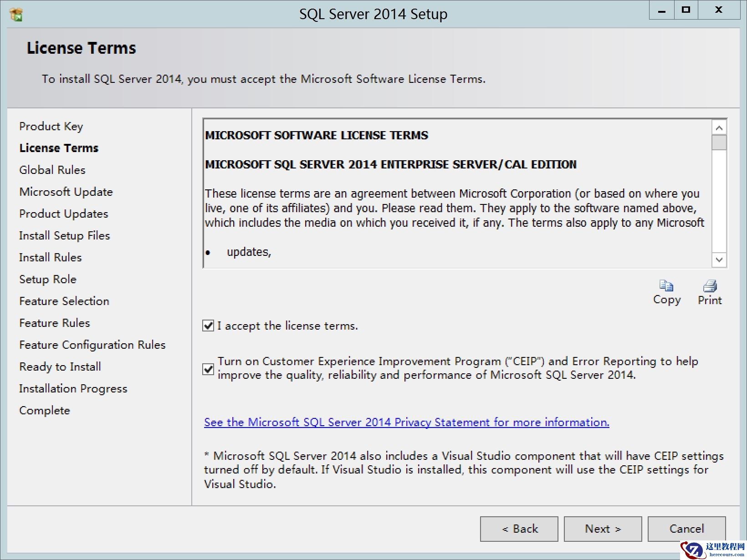This screenshot has width=747, height=560.
Task: Select the Product Key step in sidebar
Action: (51, 126)
